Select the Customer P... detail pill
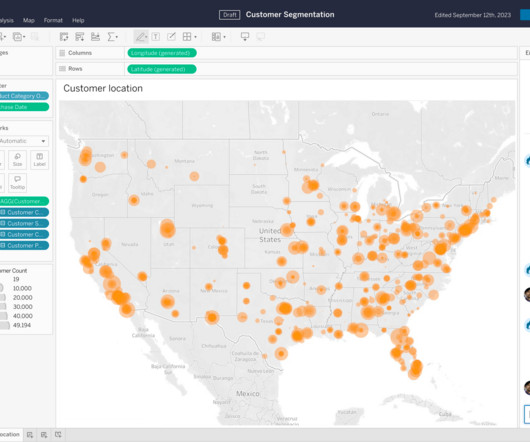 [x=24, y=245]
